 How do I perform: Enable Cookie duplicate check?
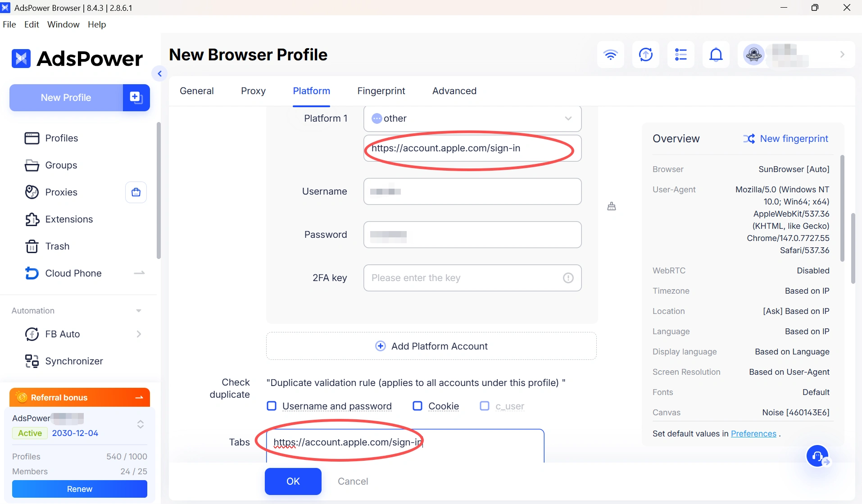417,406
